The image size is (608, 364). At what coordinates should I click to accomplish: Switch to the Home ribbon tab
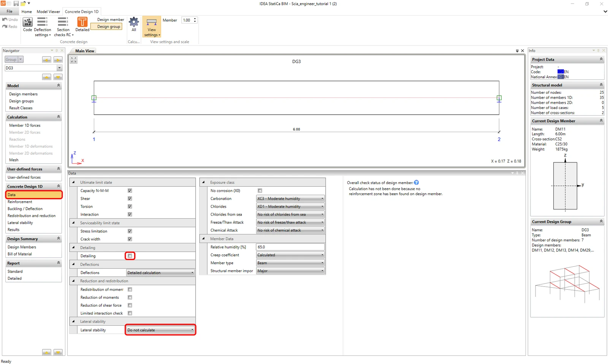27,12
